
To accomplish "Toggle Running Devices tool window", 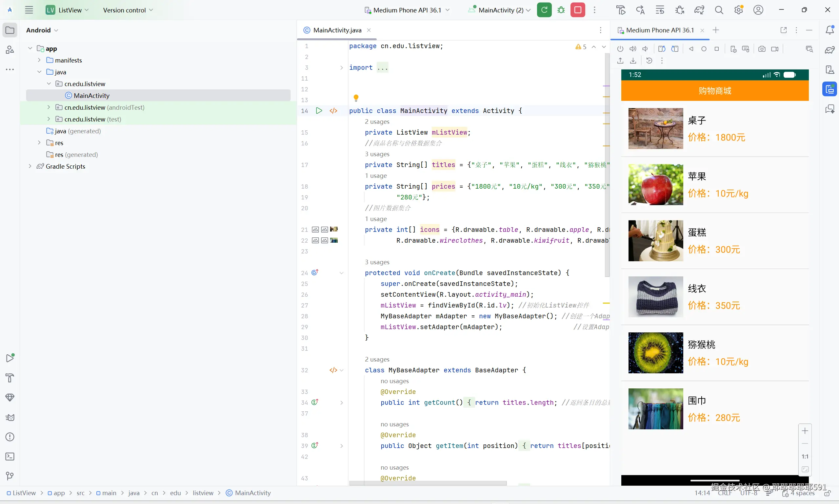I will point(829,89).
